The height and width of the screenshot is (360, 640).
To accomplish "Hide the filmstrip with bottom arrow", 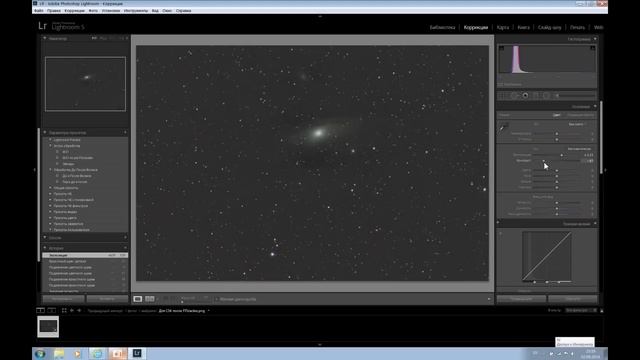I will (320, 344).
